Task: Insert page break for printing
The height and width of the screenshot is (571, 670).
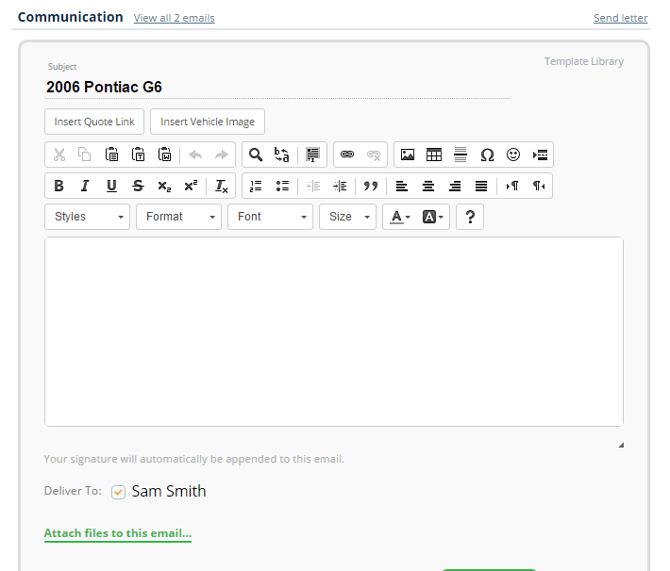Action: coord(540,155)
